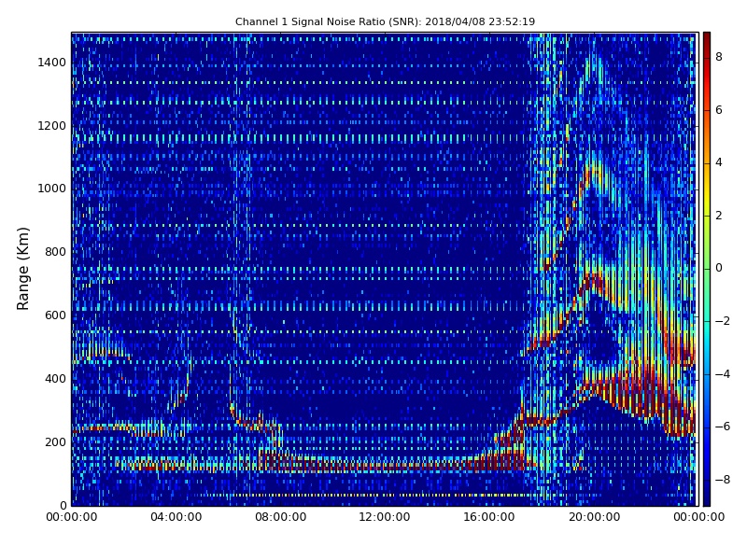Screen dimensions: 747x560
Task: Click the colorbar label −2
Action: tap(723, 321)
